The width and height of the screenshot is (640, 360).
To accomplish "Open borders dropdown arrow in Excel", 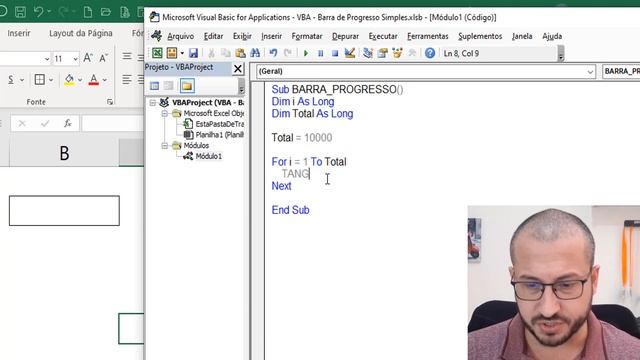I will click(x=51, y=80).
